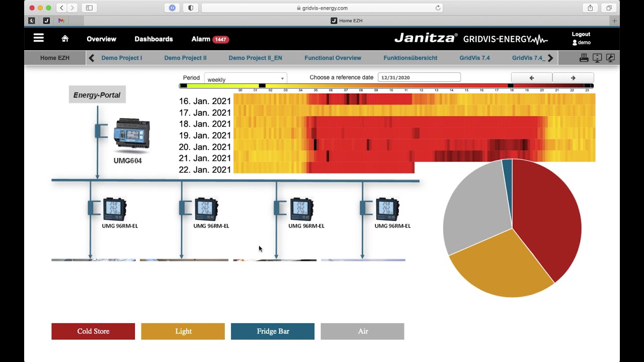Click the password manager extension icon

[172, 8]
